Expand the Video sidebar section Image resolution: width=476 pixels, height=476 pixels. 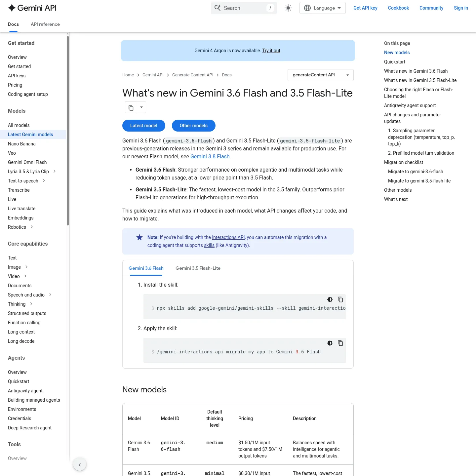coord(25,276)
